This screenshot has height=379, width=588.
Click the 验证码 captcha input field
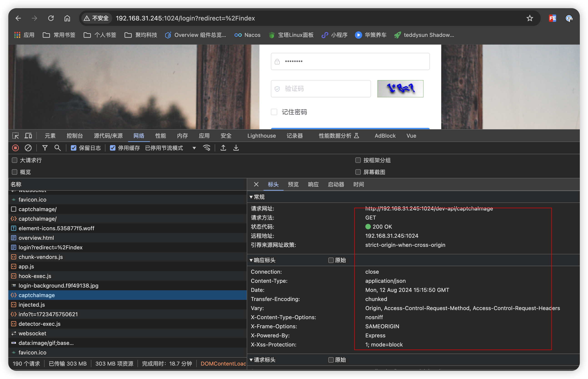pyautogui.click(x=321, y=88)
